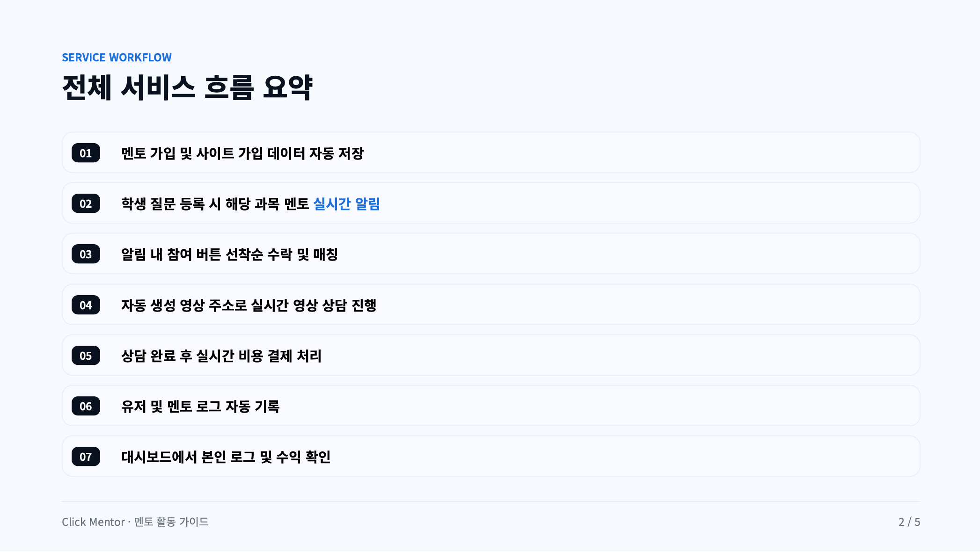Select step text '알림 내 참여 버튼 선착순 수락 및 매칭'
Image resolution: width=980 pixels, height=552 pixels.
(x=229, y=254)
